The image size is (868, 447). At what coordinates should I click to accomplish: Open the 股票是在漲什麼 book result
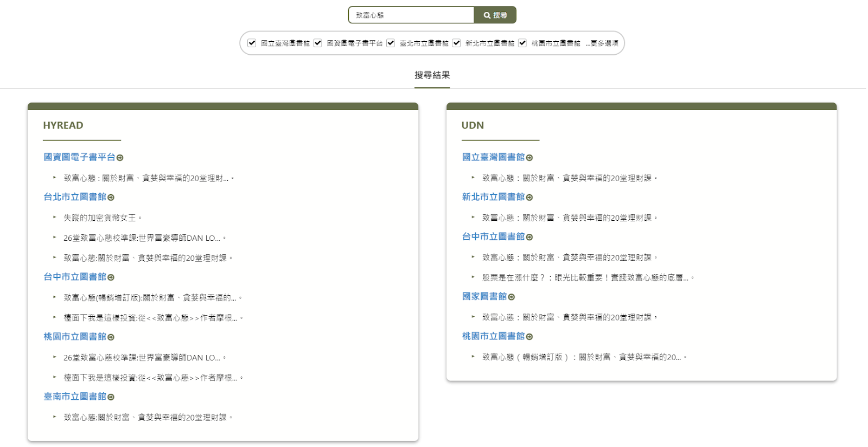(585, 277)
